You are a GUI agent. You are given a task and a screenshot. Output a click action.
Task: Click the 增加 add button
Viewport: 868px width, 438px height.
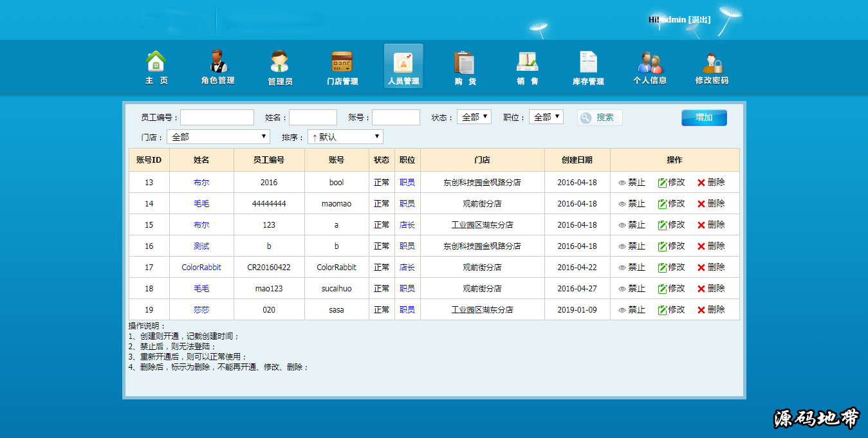tap(704, 118)
